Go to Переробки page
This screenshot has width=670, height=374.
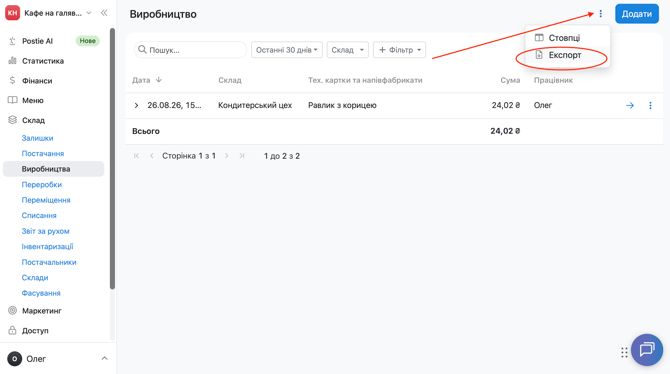point(42,185)
